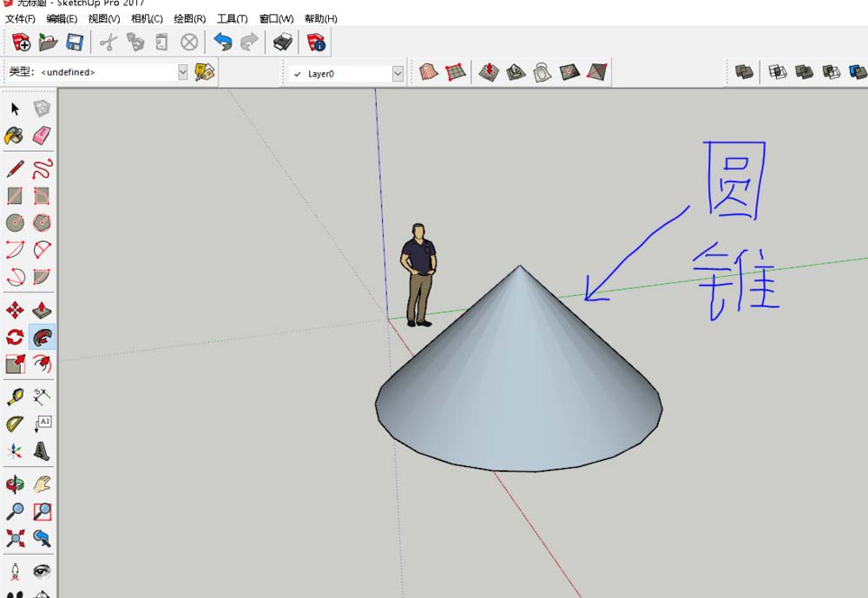Viewport: 868px width, 598px height.
Task: Click the Intersect solids tool
Action: [x=778, y=72]
